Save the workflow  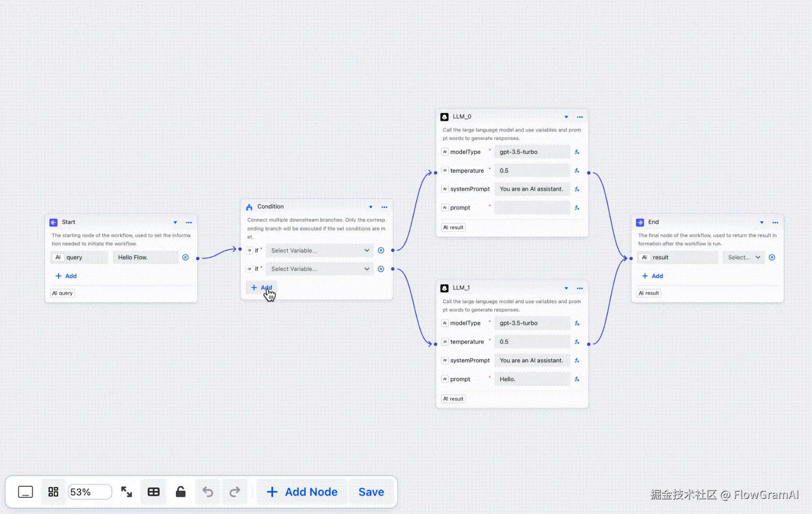pyautogui.click(x=371, y=492)
